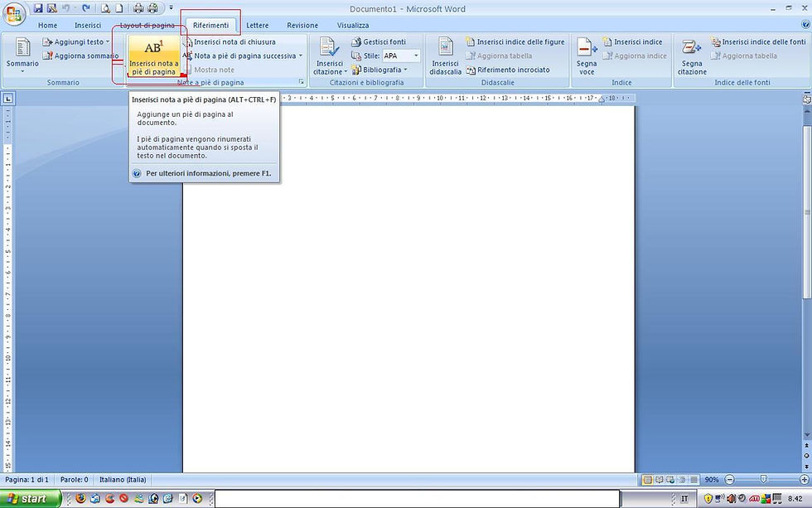Open the Stile APA combo box
Screen dimensions: 812x508
pyautogui.click(x=401, y=56)
